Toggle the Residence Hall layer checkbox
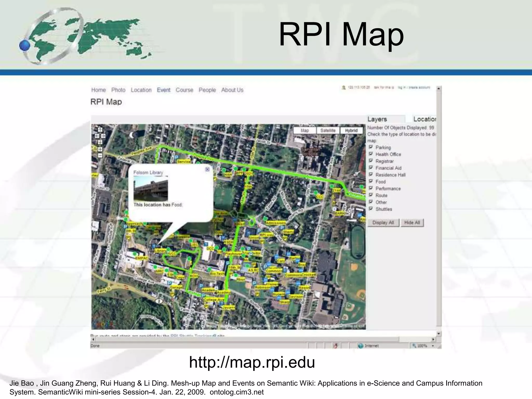 pos(371,174)
